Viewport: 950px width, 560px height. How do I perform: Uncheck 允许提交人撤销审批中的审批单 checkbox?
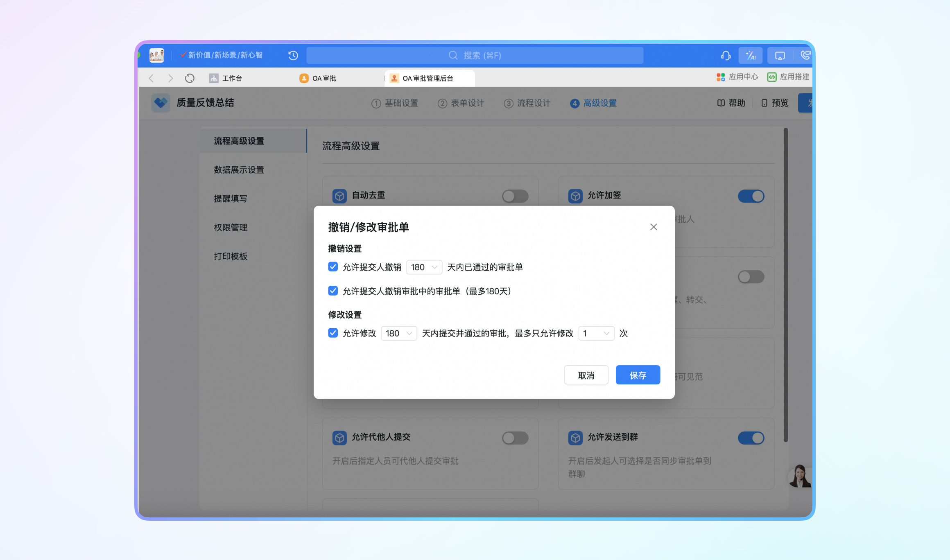333,291
